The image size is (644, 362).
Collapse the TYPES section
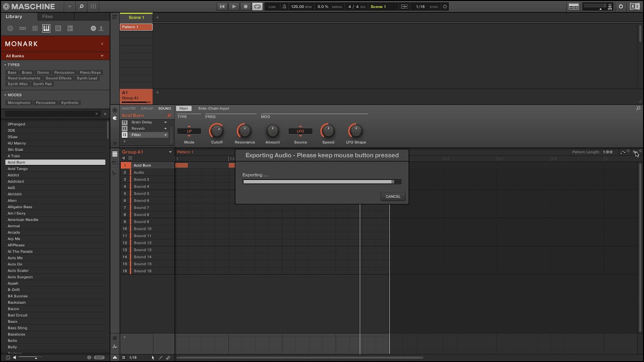[x=6, y=65]
